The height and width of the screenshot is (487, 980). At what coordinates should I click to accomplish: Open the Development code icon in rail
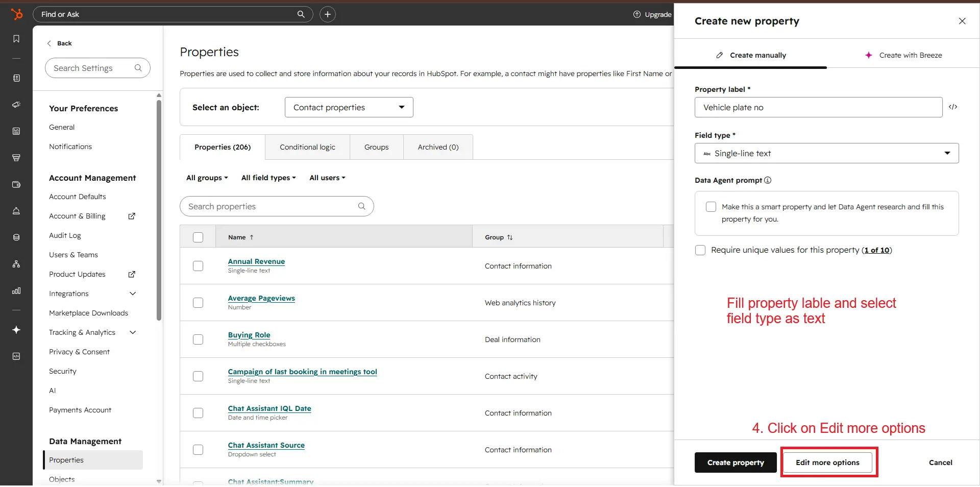(x=16, y=356)
